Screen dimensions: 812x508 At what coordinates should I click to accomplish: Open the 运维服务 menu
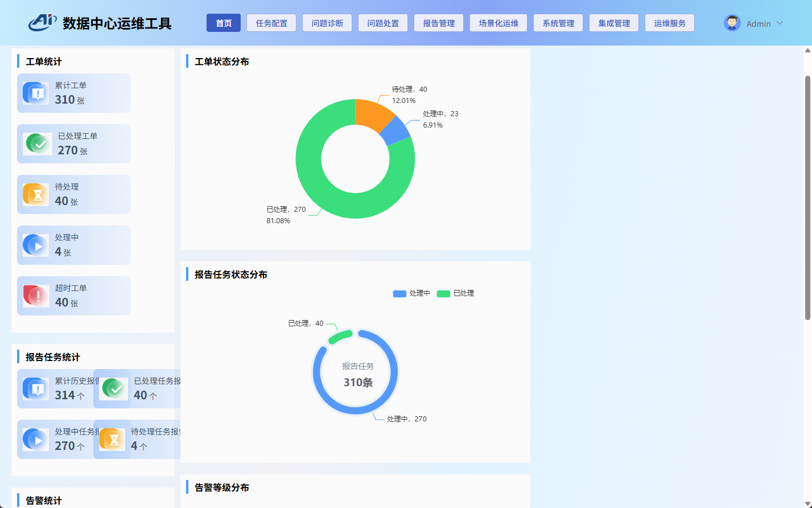pos(670,23)
